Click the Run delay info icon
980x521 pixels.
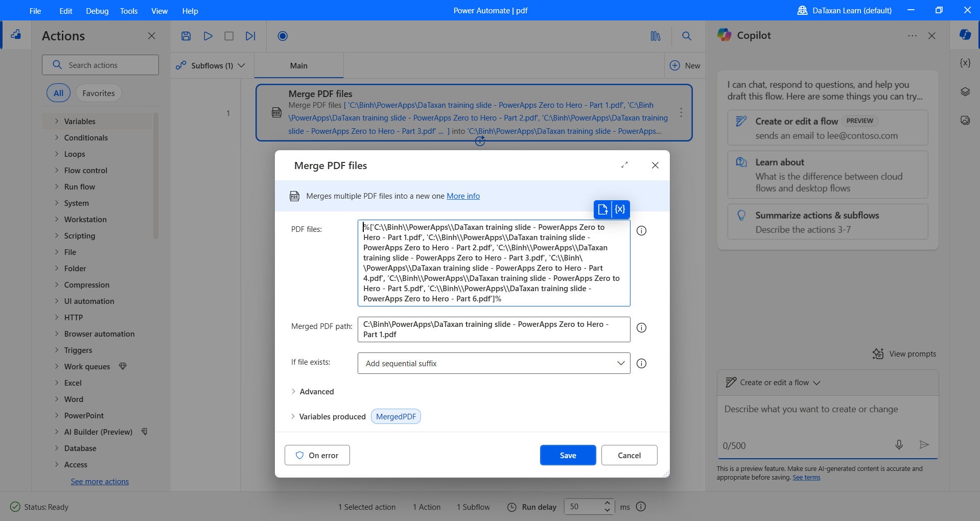641,507
